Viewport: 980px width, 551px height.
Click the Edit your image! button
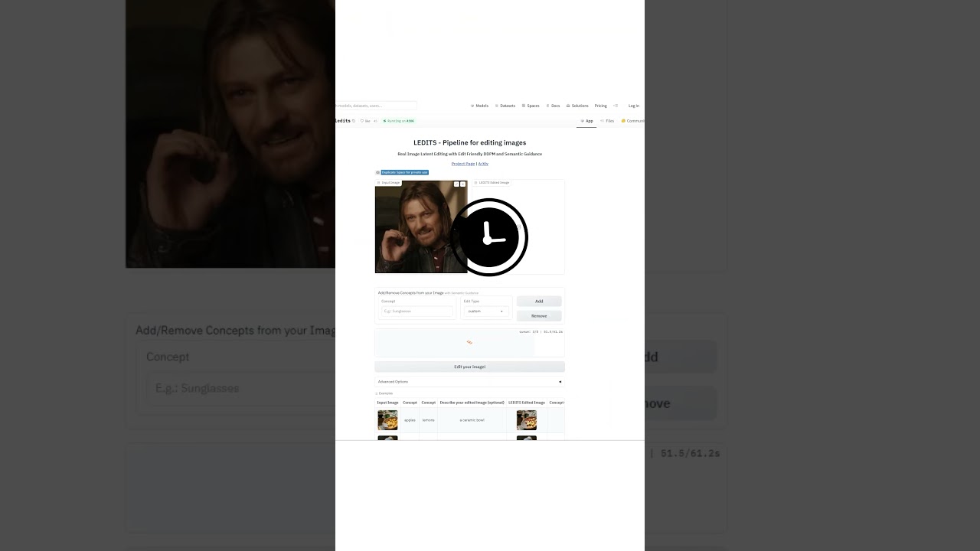pos(469,367)
